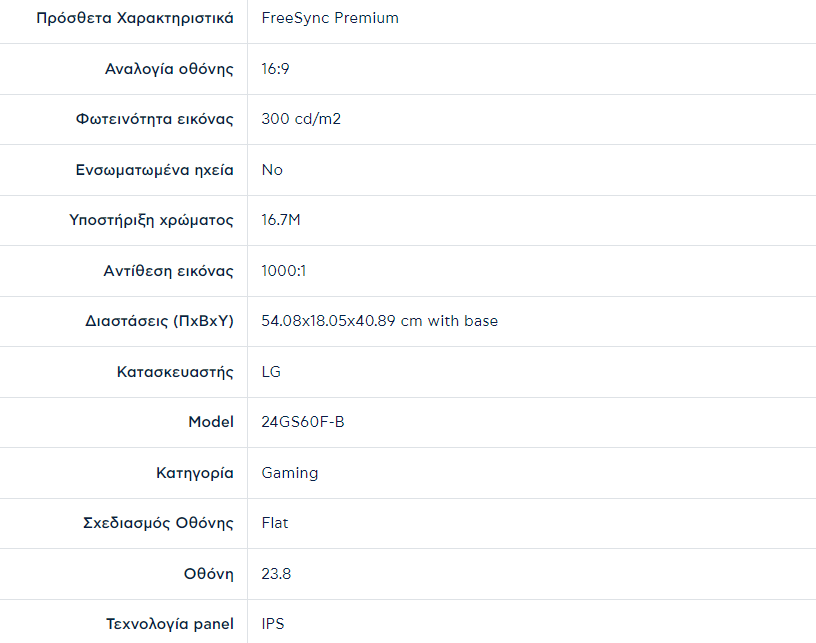816x643 pixels.
Task: Click the 300 cd/m2 brightness value
Action: [x=301, y=119]
